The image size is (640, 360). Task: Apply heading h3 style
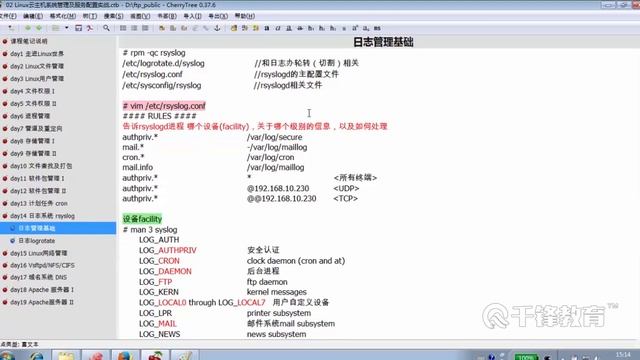(333, 28)
